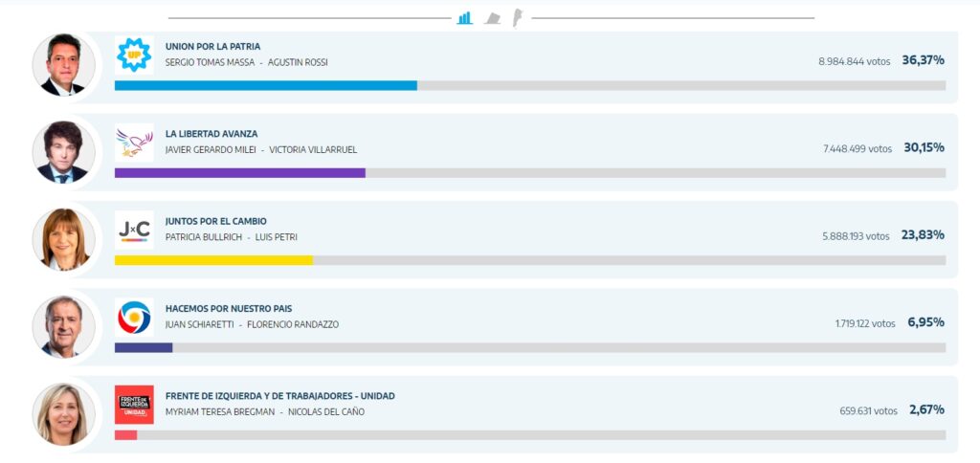Click Myriam Bregman's portrait photo
980x463 pixels.
[64, 413]
